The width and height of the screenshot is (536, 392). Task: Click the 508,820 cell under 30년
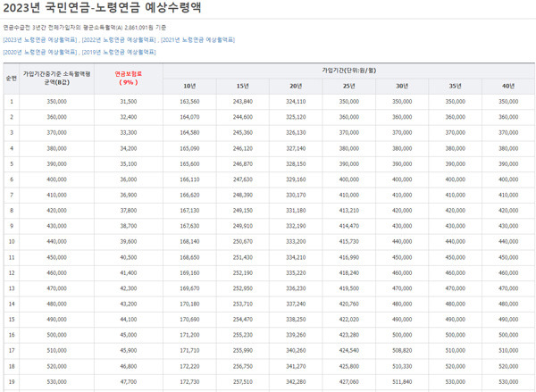tap(402, 351)
